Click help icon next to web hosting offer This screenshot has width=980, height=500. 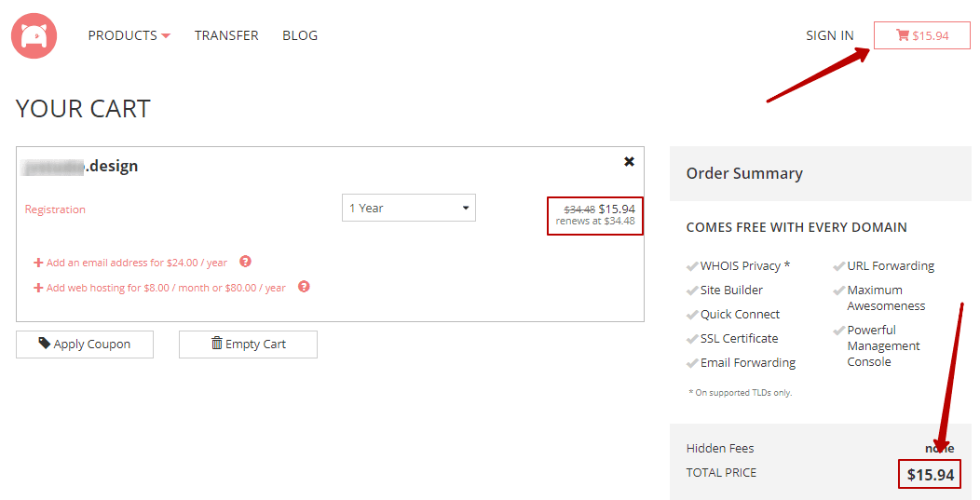(304, 286)
